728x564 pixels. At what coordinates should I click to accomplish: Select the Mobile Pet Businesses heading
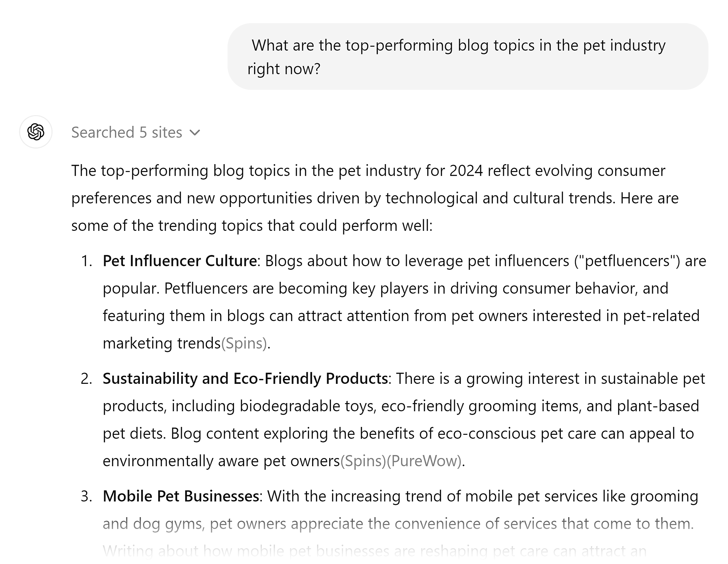(x=180, y=496)
